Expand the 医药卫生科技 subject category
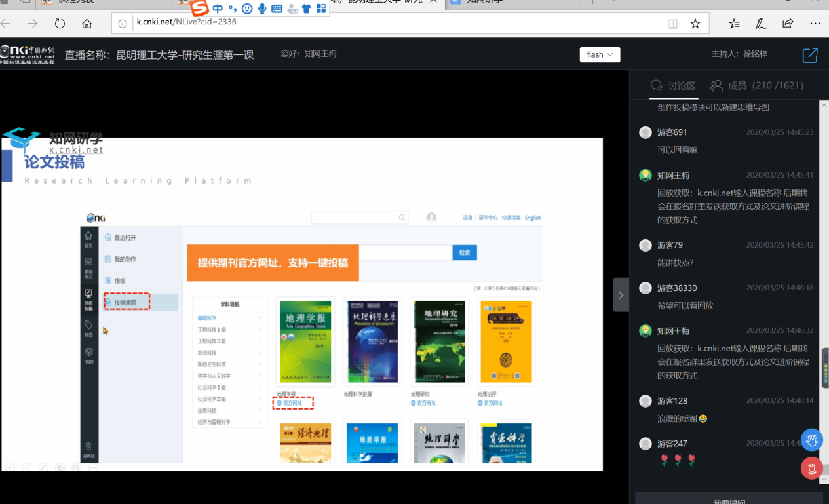This screenshot has height=504, width=829. pyautogui.click(x=229, y=364)
